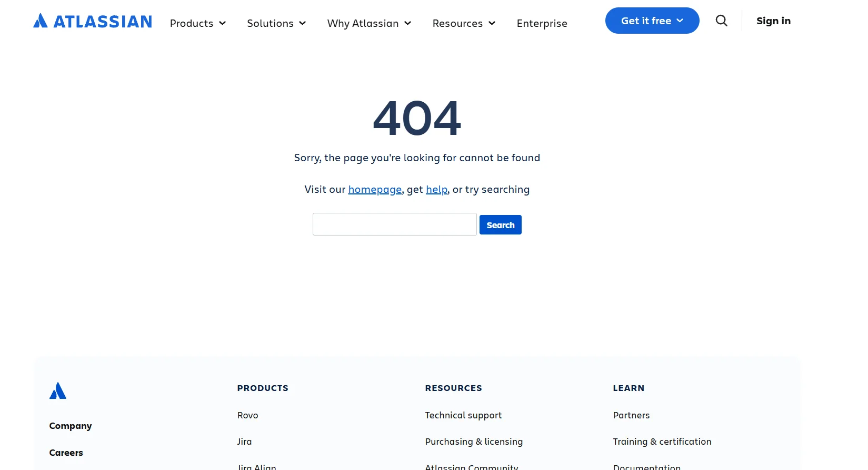Open the Company footer link
The height and width of the screenshot is (470, 868).
[71, 426]
